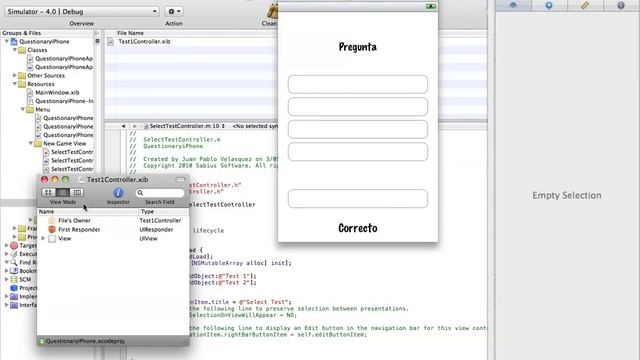Click the first answer button in the view
Screen dimensions: 640x360
358,84
